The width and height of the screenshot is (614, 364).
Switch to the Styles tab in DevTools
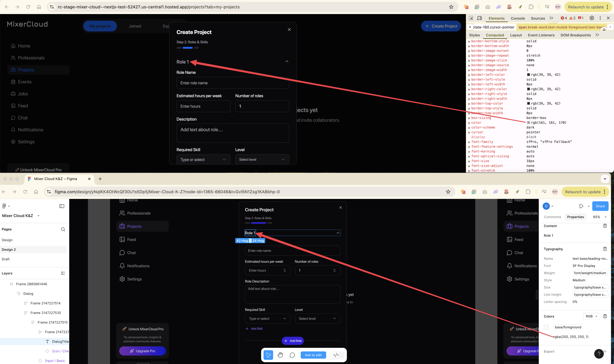point(474,35)
